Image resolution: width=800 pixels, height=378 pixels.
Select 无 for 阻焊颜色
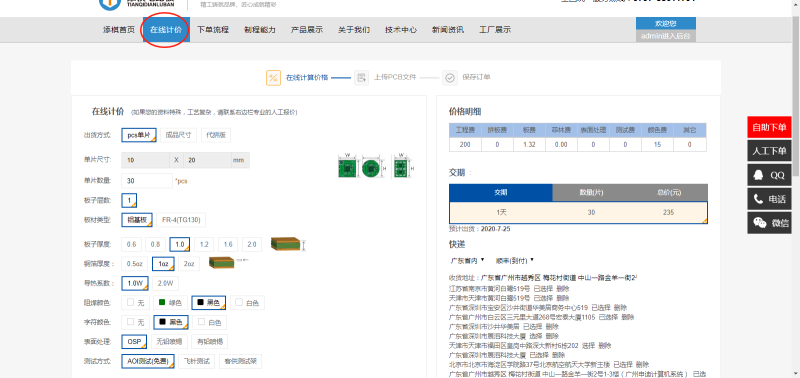(135, 303)
